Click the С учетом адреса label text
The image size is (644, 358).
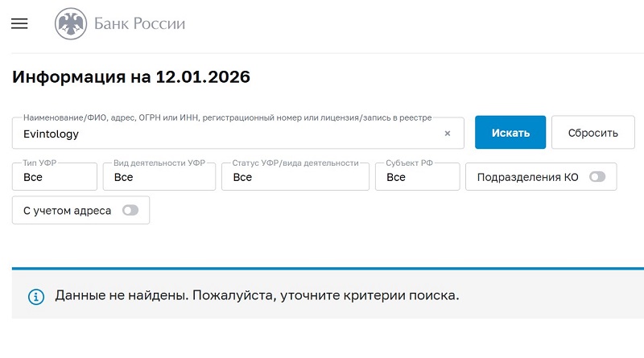click(67, 211)
